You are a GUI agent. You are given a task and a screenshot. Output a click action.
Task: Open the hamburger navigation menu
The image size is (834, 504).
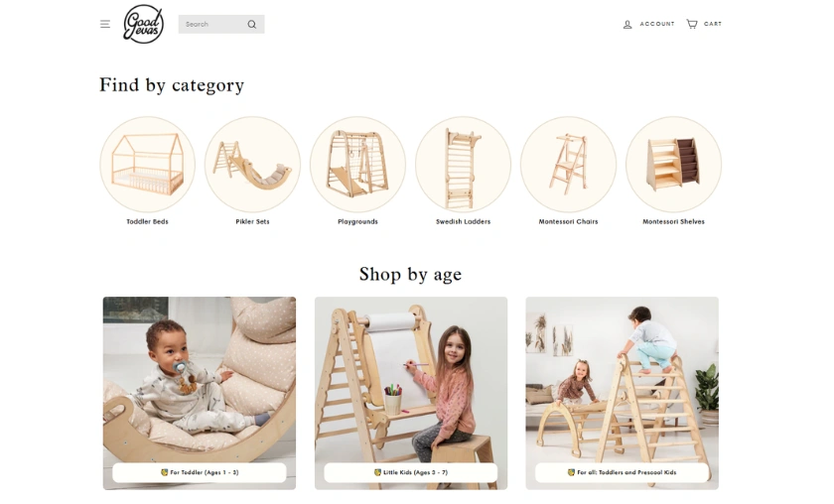105,24
